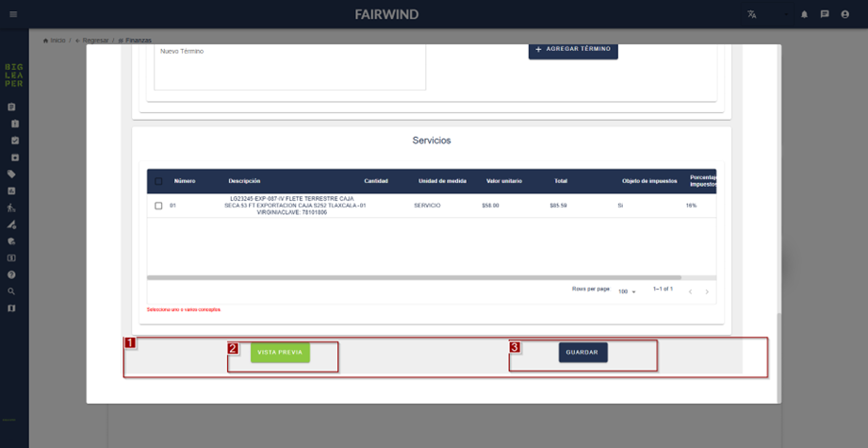
Task: Open the chat messages icon
Action: (x=825, y=14)
